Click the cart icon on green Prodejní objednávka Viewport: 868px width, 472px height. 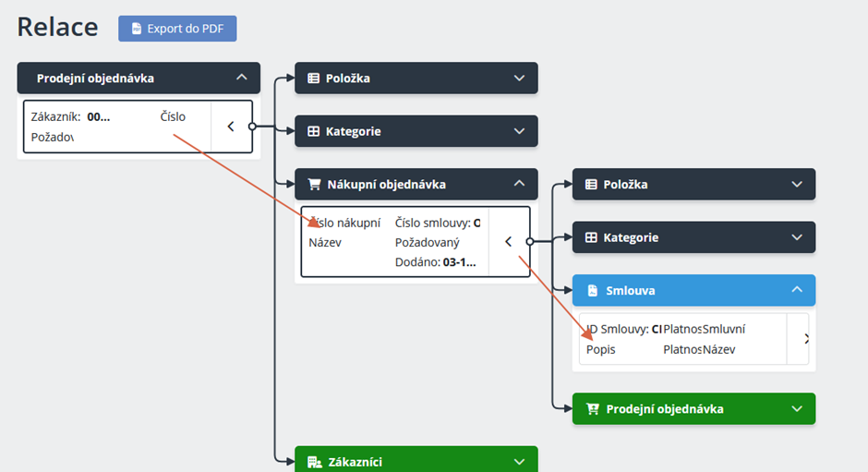pyautogui.click(x=593, y=408)
